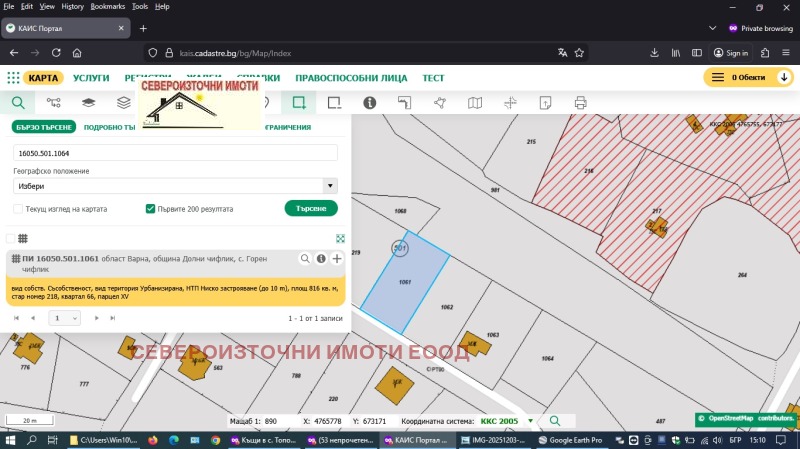
Task: Click the scale field showing 890
Action: click(x=279, y=421)
